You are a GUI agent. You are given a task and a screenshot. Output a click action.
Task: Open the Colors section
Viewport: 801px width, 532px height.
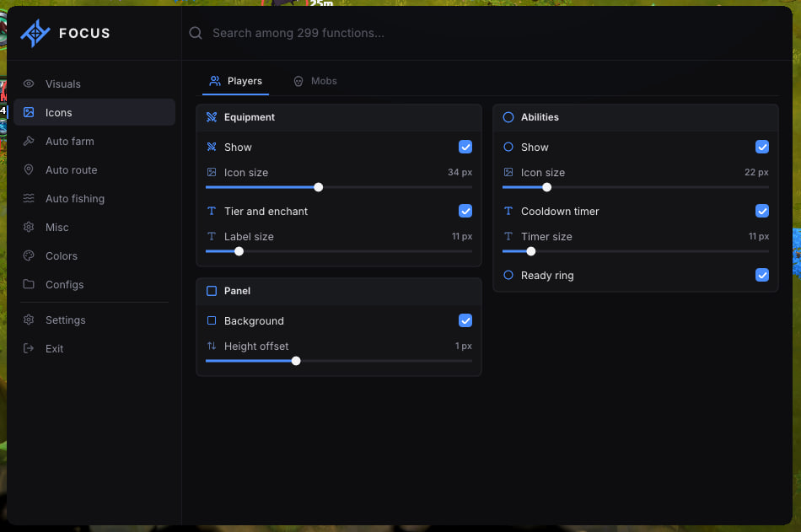click(x=94, y=255)
